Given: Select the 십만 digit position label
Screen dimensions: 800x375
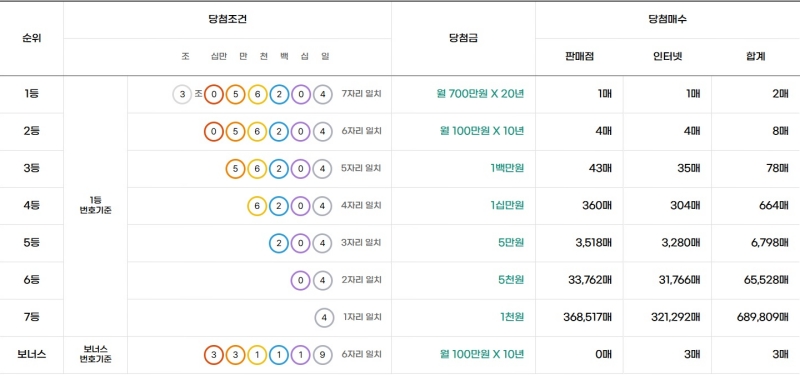Looking at the screenshot, I should (x=218, y=57).
